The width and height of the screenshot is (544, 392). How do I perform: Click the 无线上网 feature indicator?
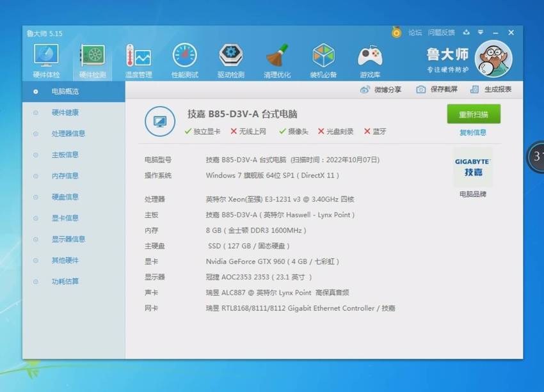tap(248, 131)
